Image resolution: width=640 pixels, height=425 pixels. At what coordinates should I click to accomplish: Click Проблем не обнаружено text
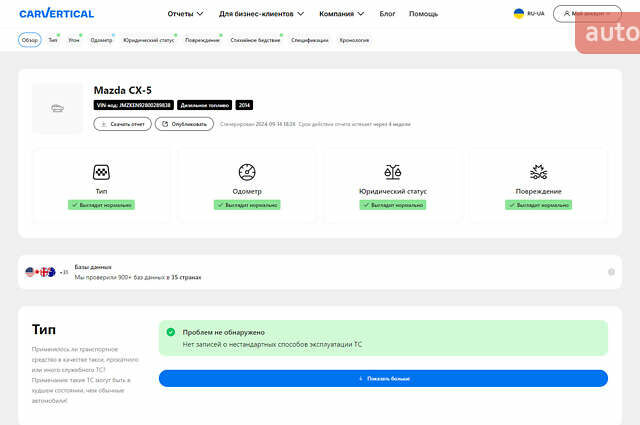point(223,332)
